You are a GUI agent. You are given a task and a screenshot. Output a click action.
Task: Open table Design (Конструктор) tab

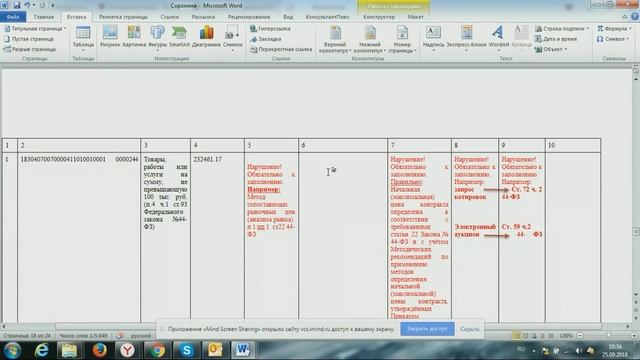point(379,17)
